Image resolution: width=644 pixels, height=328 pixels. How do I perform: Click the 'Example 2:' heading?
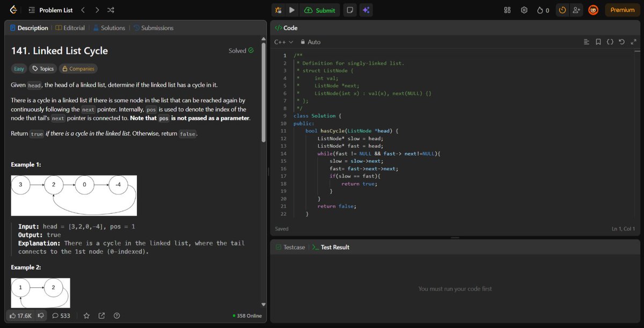coord(26,267)
